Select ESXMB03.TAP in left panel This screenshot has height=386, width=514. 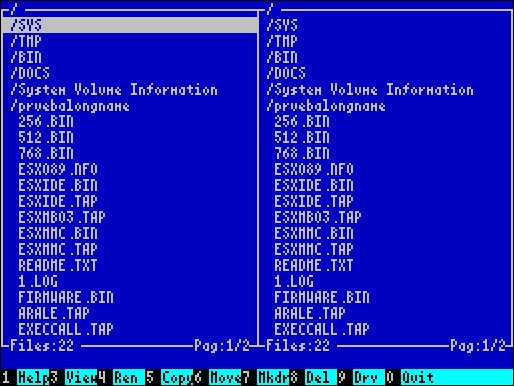click(x=62, y=217)
